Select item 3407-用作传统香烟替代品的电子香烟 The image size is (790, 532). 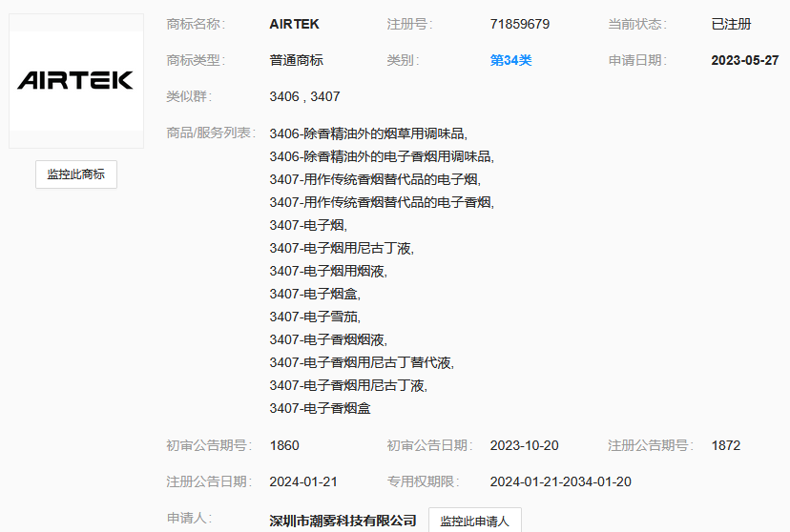pos(382,202)
